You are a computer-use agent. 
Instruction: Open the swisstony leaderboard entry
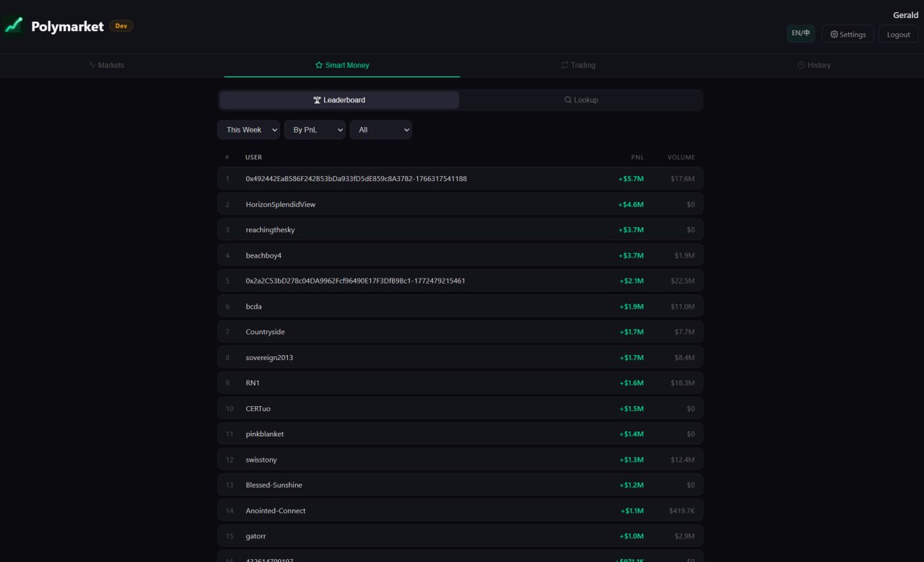461,459
